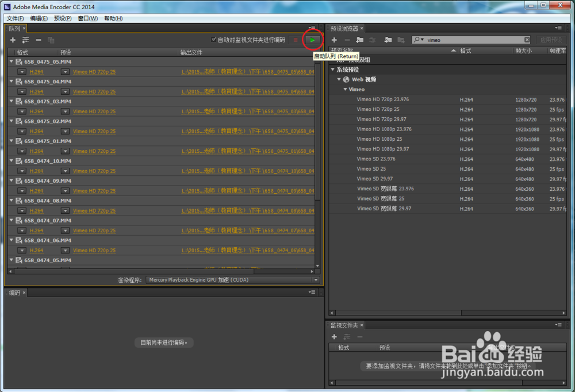Open the 预设(P) menu
The width and height of the screenshot is (575, 392).
tap(63, 18)
